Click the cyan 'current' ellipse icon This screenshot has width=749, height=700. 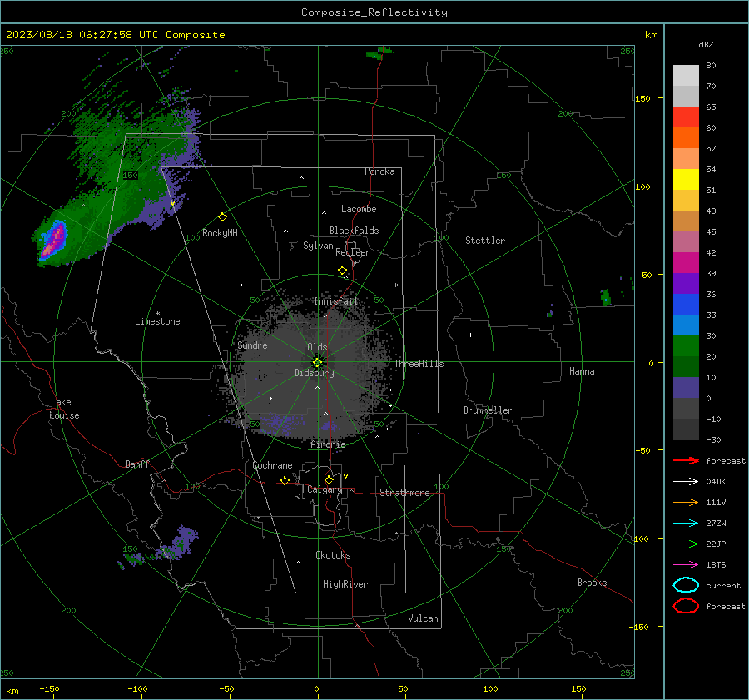click(686, 585)
